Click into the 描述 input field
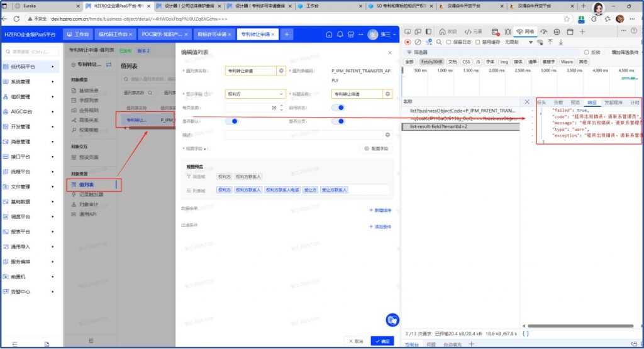This screenshot has width=644, height=349. click(303, 135)
